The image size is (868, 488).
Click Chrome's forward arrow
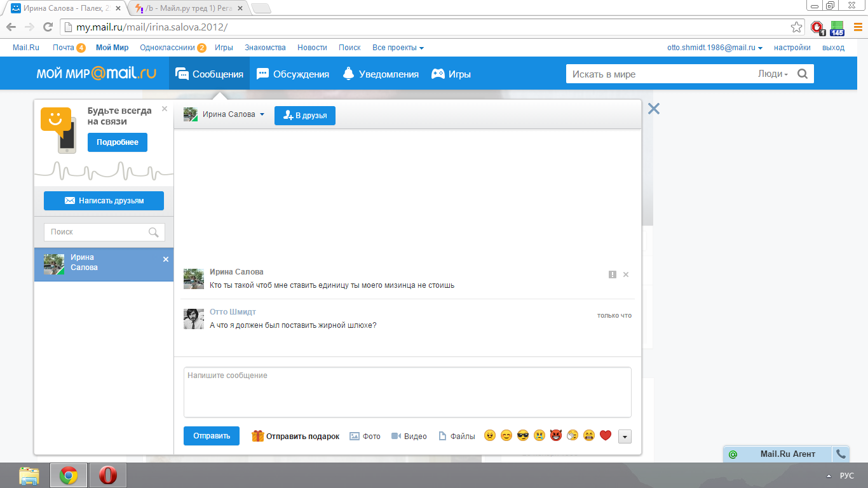29,27
